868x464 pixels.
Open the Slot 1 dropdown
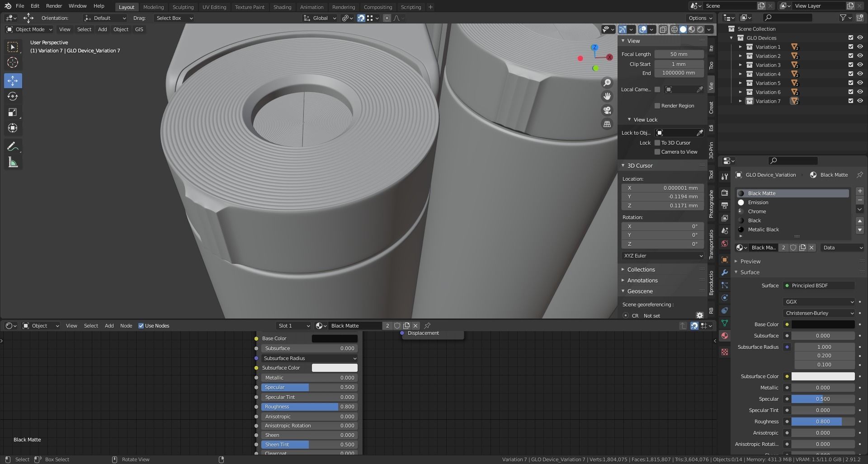tap(294, 326)
